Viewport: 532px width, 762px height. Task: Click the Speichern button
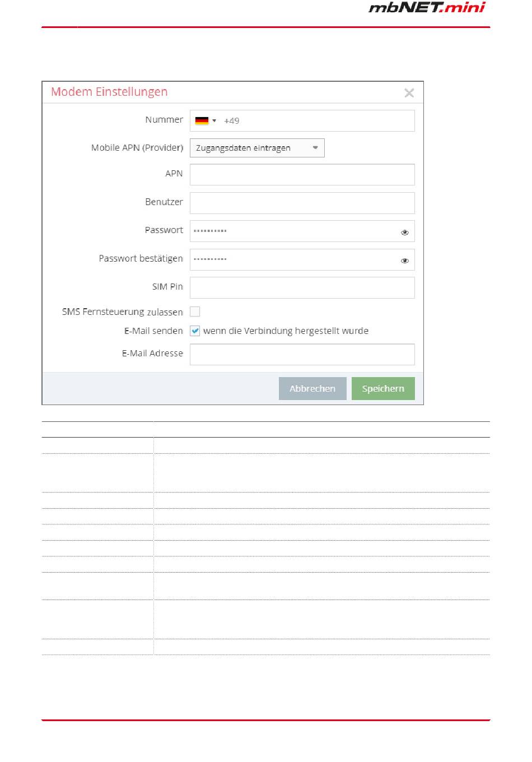pos(383,388)
